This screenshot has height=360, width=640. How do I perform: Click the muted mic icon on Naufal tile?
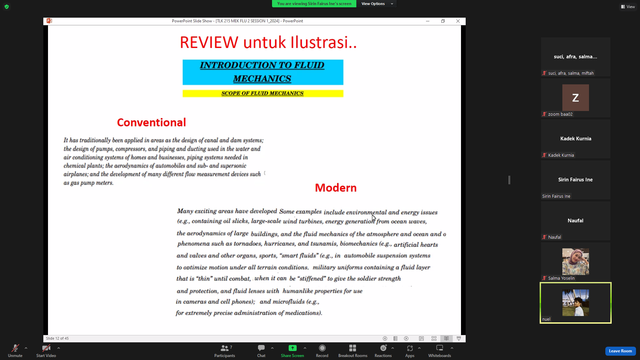544,237
